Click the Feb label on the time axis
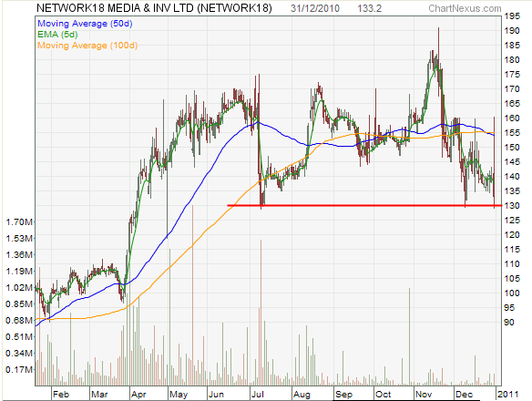The height and width of the screenshot is (401, 532). [61, 395]
